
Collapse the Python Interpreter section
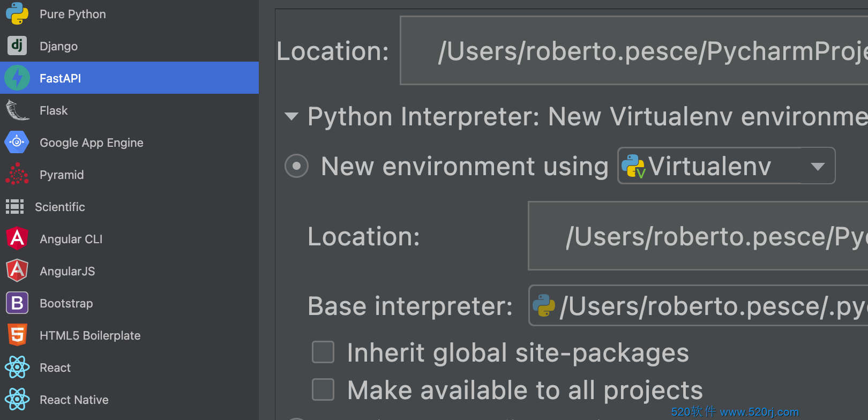coord(291,116)
